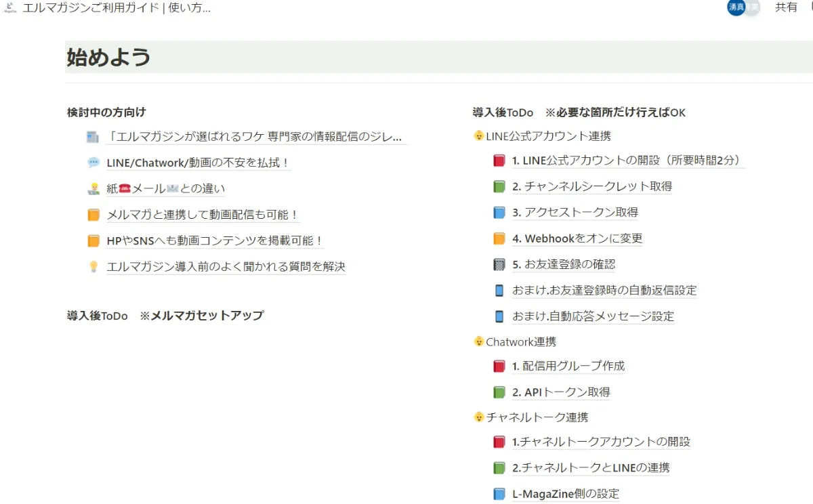Click the person icon beside 紙メールとの違い
Screen dimensions: 813x504
pyautogui.click(x=93, y=189)
